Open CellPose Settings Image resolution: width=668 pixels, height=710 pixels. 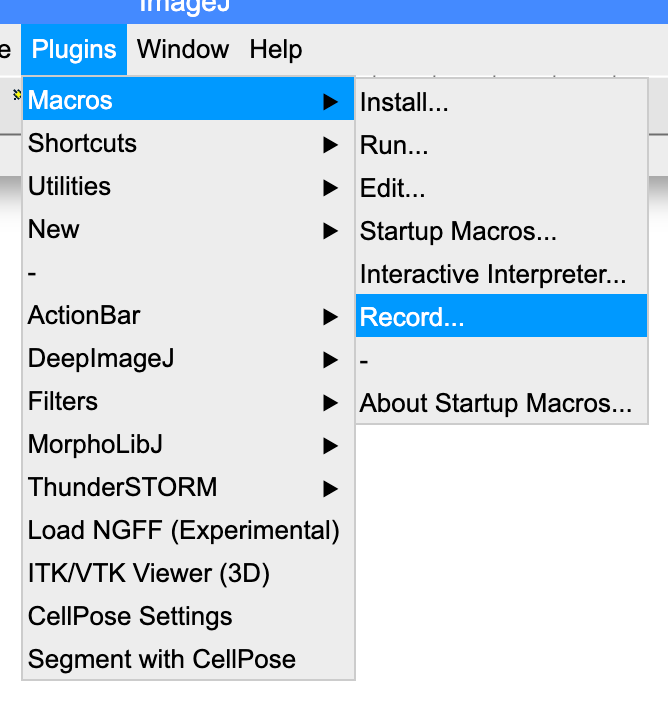188,617
